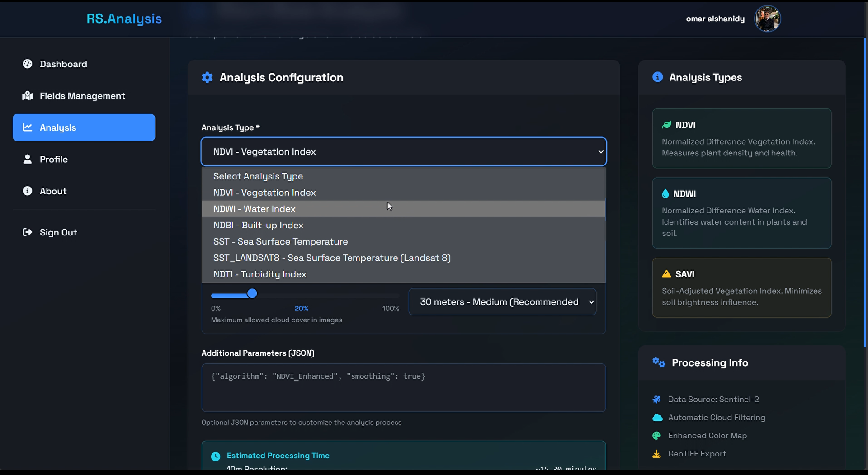Click the 'Data Source: Sentinel-2' text

[713, 399]
